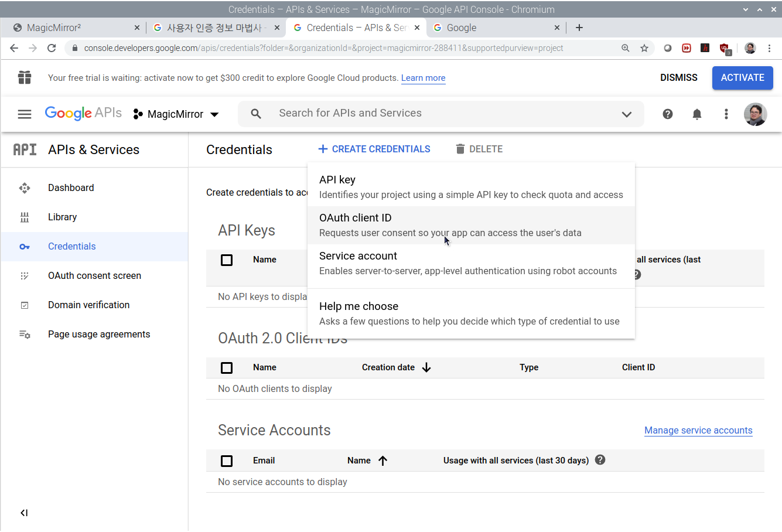Close the MagicMirror² tab
Viewport: 782px width, 532px height.
[x=137, y=28]
